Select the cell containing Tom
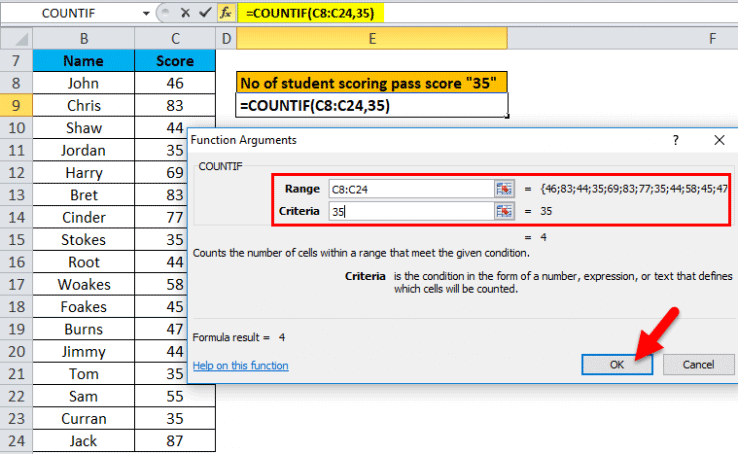This screenshot has height=454, width=738. pyautogui.click(x=84, y=374)
